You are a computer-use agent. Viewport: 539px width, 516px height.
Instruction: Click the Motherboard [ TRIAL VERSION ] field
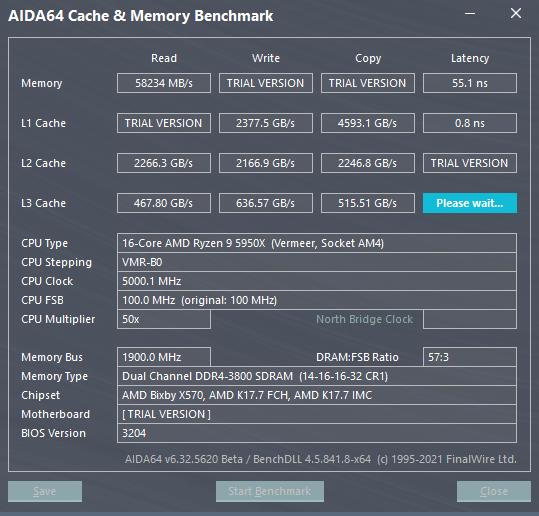point(317,414)
